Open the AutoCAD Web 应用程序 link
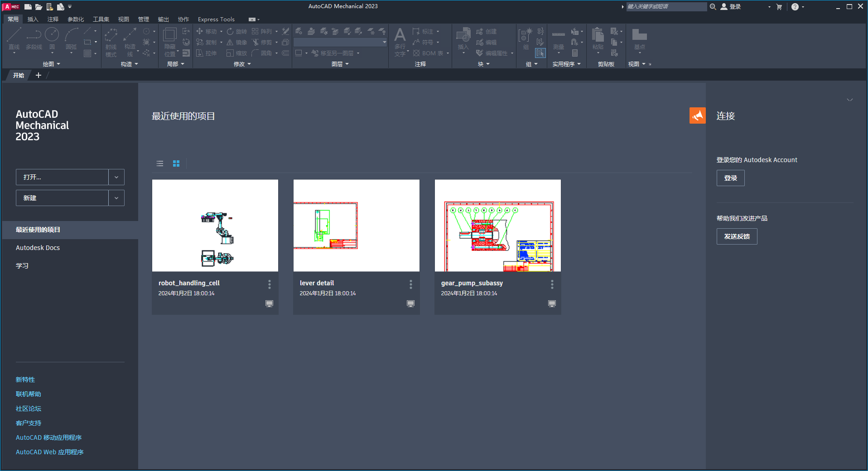The height and width of the screenshot is (471, 868). pos(49,452)
